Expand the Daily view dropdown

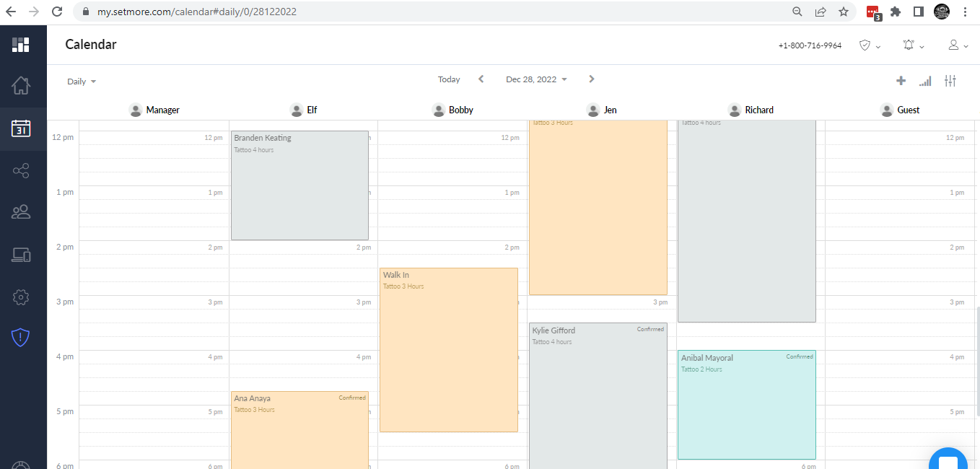coord(82,82)
